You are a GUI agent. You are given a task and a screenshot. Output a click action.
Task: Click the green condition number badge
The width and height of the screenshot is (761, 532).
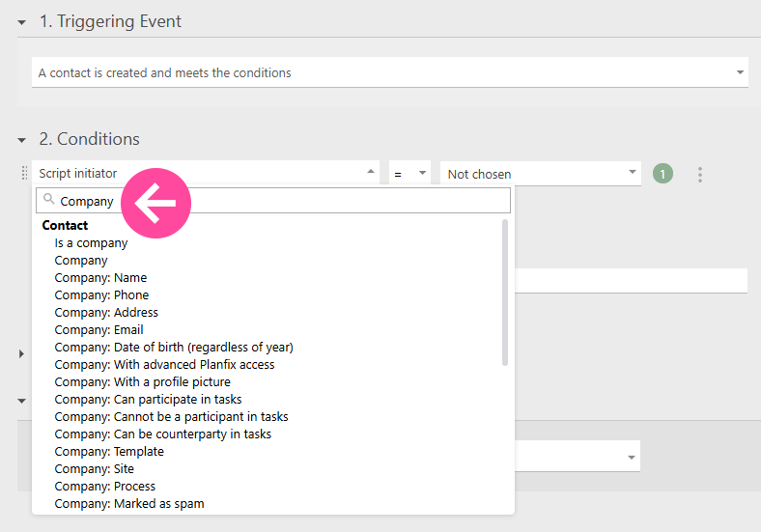click(x=662, y=174)
